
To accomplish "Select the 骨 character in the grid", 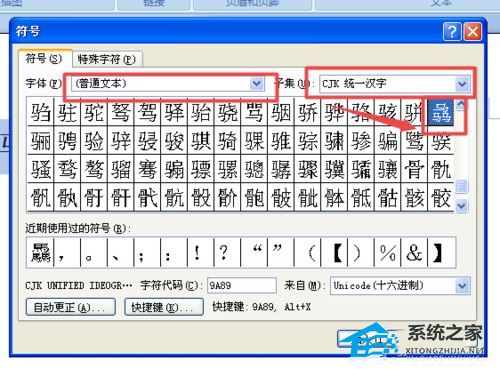I will (414, 168).
